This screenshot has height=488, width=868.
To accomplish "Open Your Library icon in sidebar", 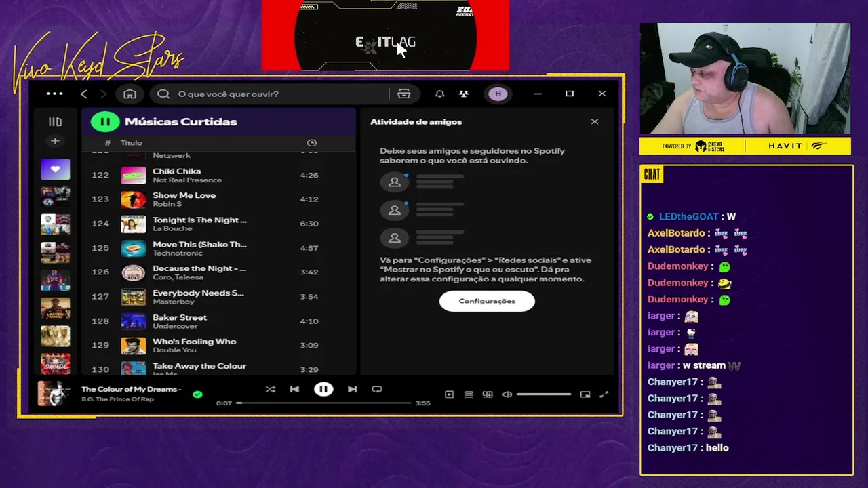I will [55, 122].
